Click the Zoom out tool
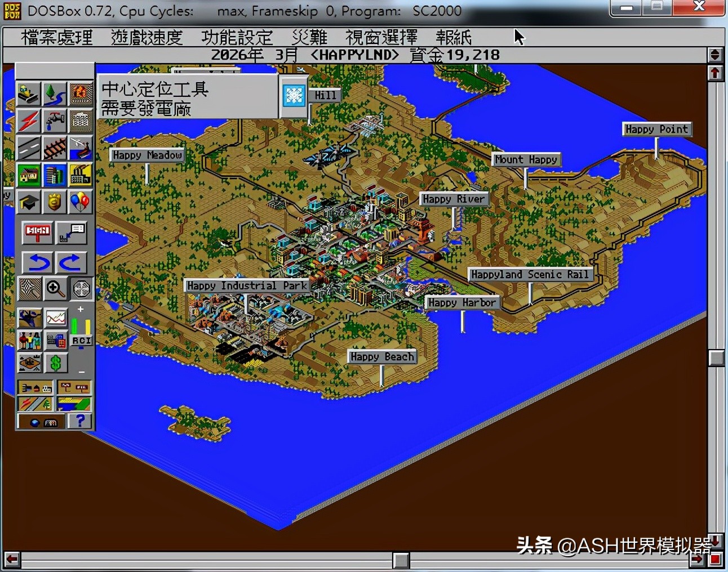The width and height of the screenshot is (728, 572). click(x=30, y=289)
